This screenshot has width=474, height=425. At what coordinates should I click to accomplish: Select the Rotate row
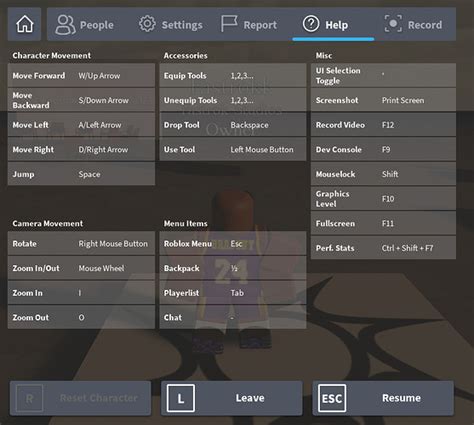81,244
